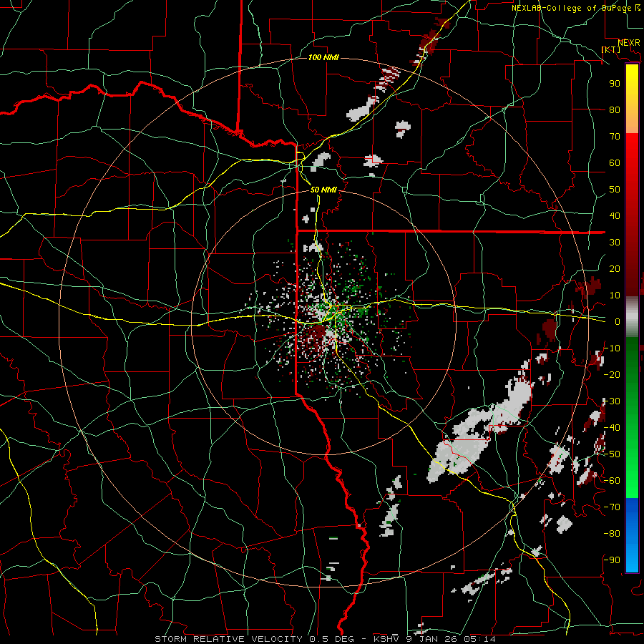Click the -20 value on the velocity scale

click(612, 375)
